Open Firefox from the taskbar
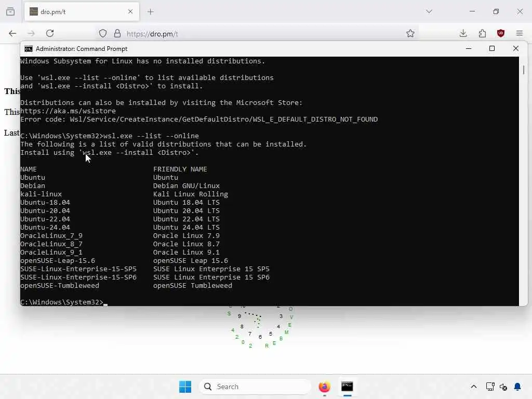The width and height of the screenshot is (532, 399). point(324,387)
